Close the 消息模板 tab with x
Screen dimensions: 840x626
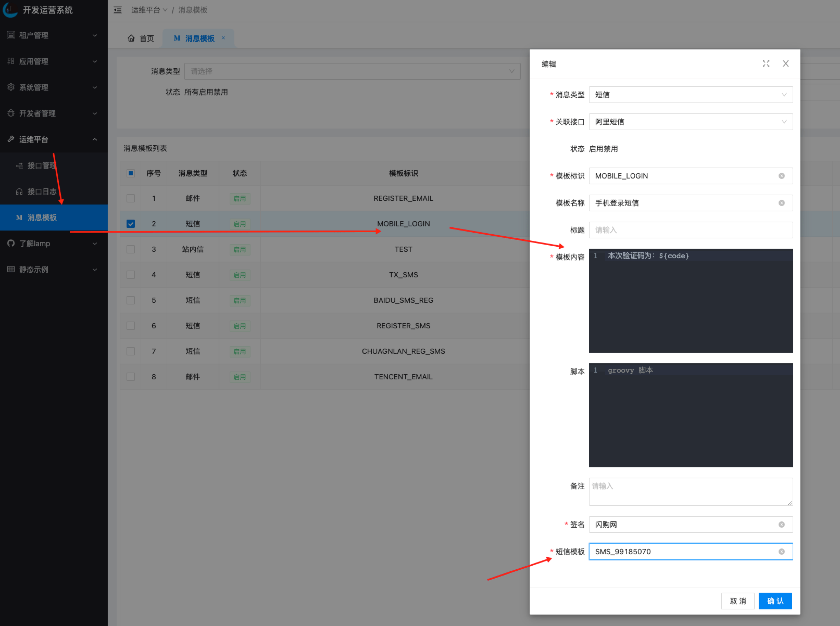click(223, 37)
